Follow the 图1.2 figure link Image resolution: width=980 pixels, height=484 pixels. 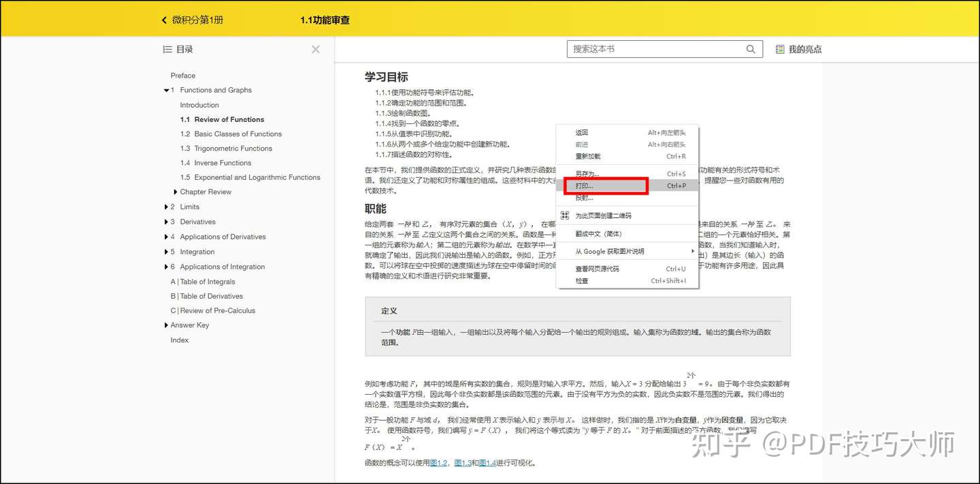coord(439,463)
